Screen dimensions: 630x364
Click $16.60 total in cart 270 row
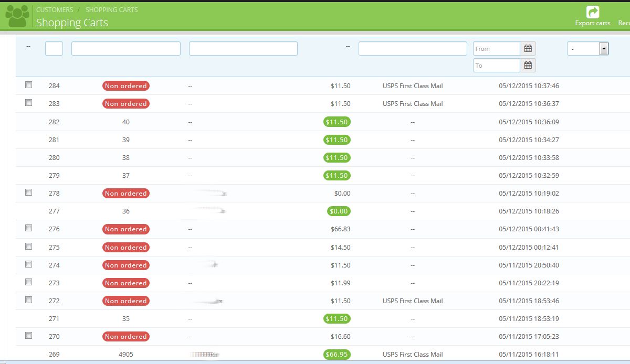[x=341, y=337]
